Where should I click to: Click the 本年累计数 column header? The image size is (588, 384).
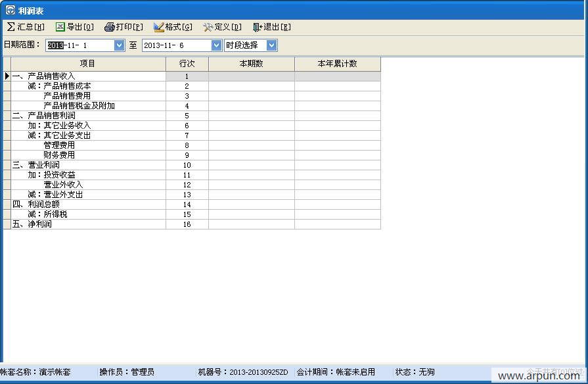337,64
